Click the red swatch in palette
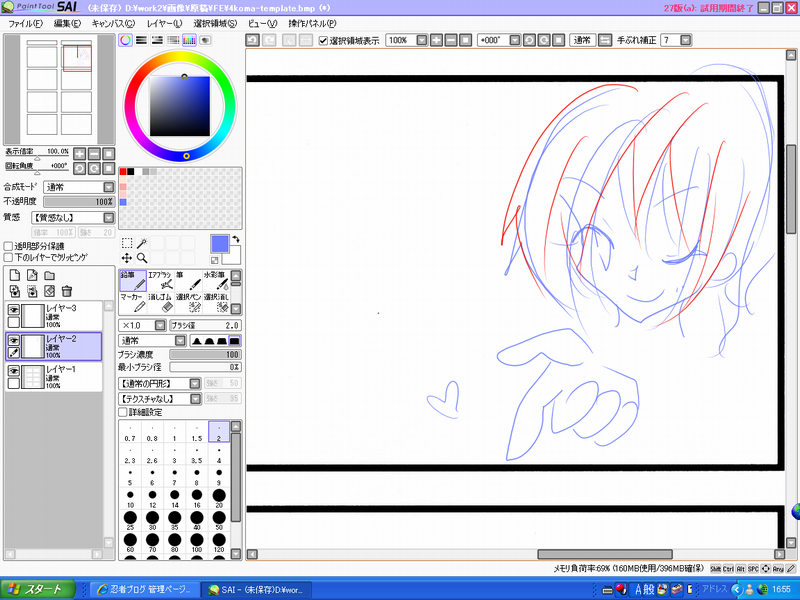 tap(123, 172)
